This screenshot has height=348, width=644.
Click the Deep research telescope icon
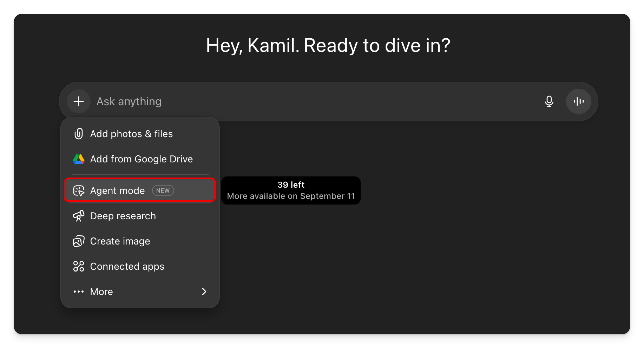tap(78, 216)
